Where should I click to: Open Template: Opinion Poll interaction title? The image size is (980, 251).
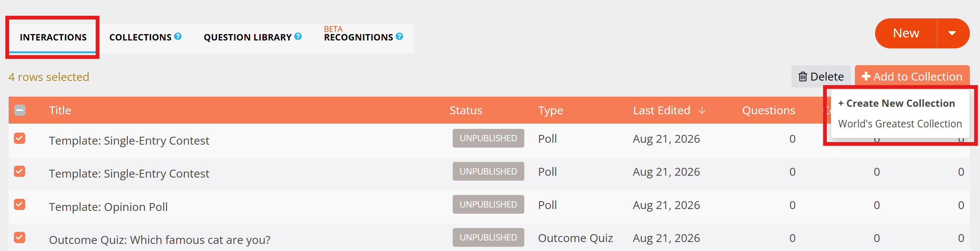coord(108,207)
